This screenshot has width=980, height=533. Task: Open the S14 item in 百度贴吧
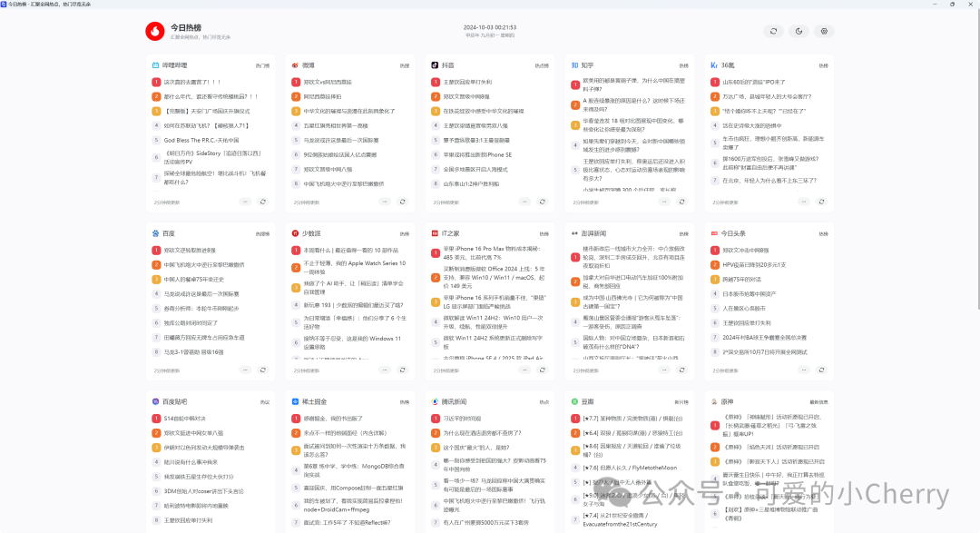184,419
